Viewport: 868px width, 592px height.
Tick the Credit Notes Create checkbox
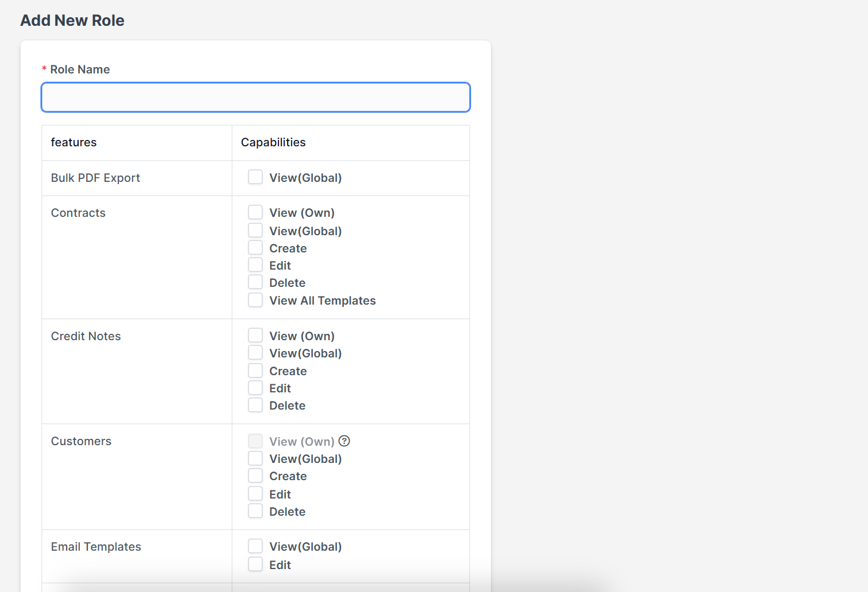click(x=255, y=370)
